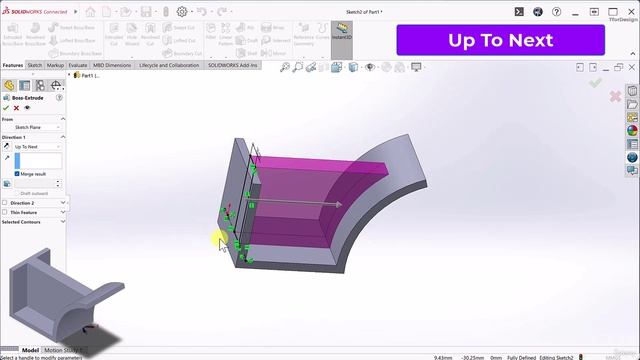Switch to the Features tab
This screenshot has width=640, height=360.
coord(13,65)
